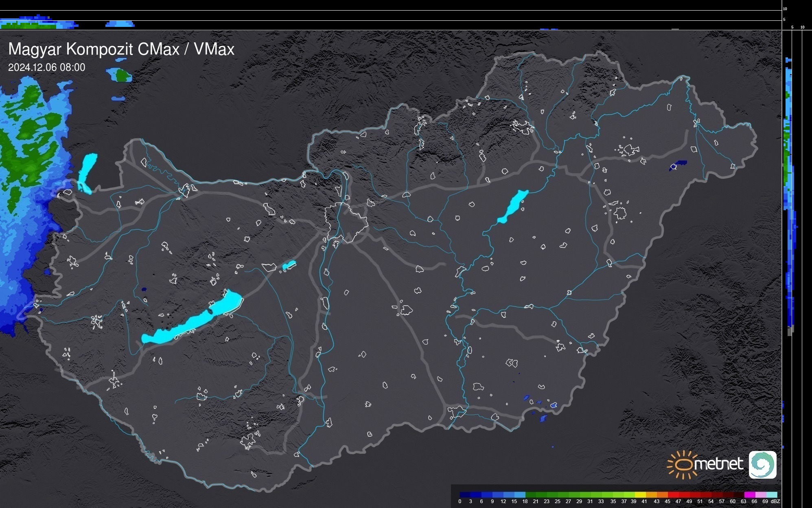Select the magenta 63 dBZ swatch
Viewport: 812px width, 508px height.
pos(749,495)
